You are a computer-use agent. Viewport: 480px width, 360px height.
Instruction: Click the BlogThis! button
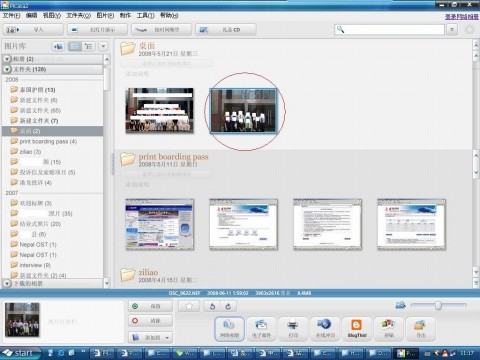coord(357,328)
